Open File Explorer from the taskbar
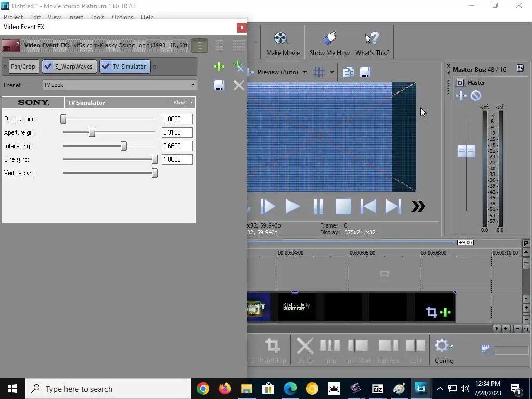Image resolution: width=532 pixels, height=399 pixels. point(247,389)
